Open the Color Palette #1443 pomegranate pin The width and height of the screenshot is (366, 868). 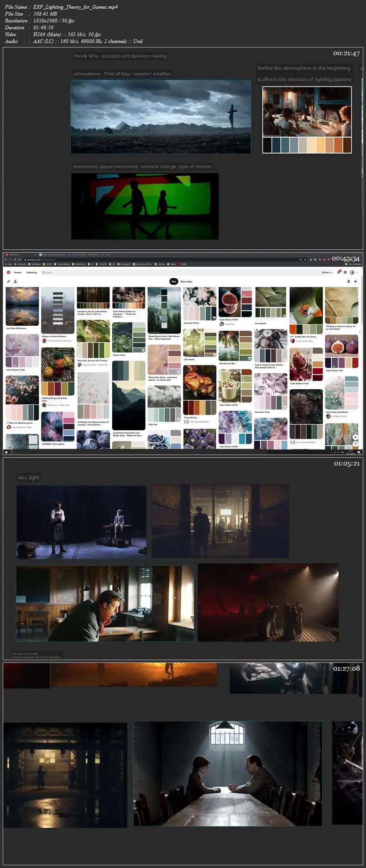306,364
